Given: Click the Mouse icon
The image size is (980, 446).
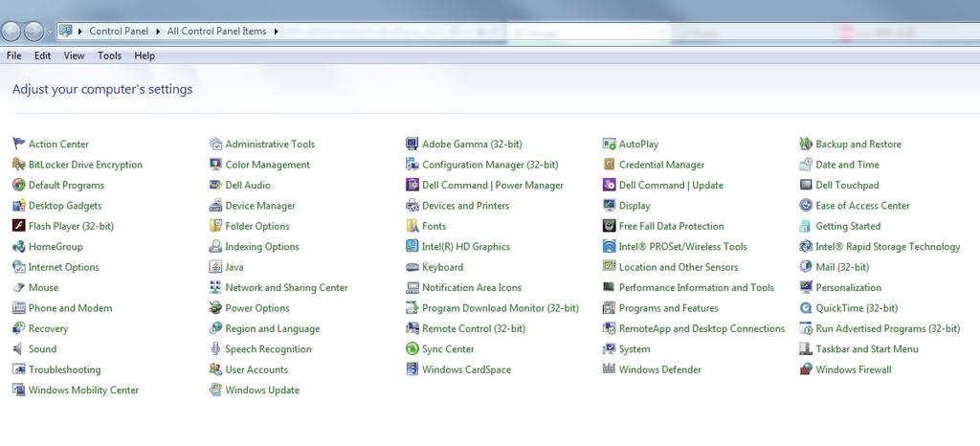Looking at the screenshot, I should [19, 287].
